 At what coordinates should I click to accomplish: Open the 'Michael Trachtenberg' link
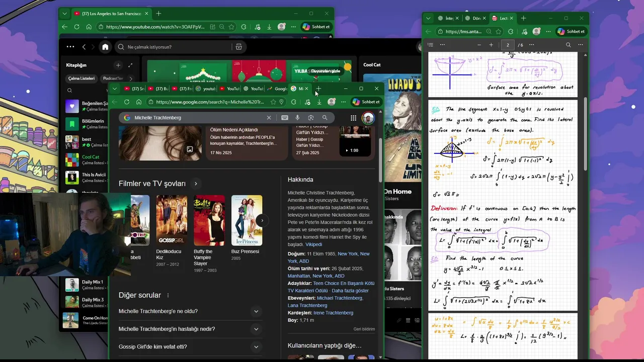coord(340,298)
